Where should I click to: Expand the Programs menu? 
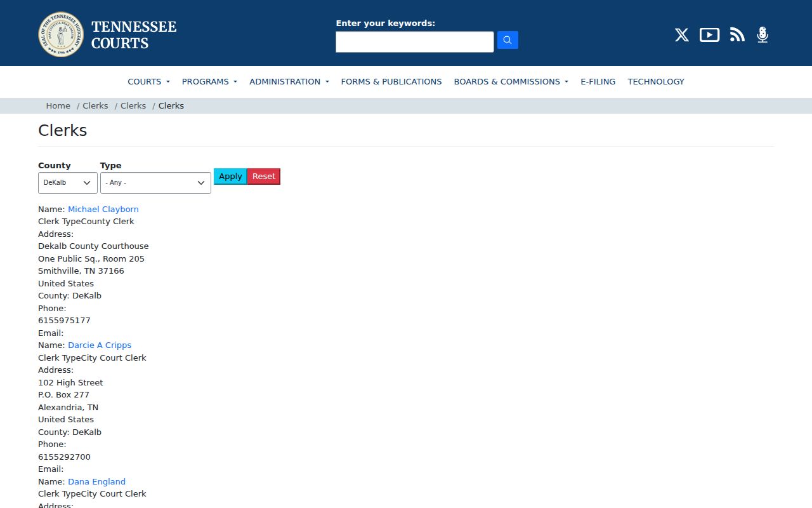pos(209,81)
